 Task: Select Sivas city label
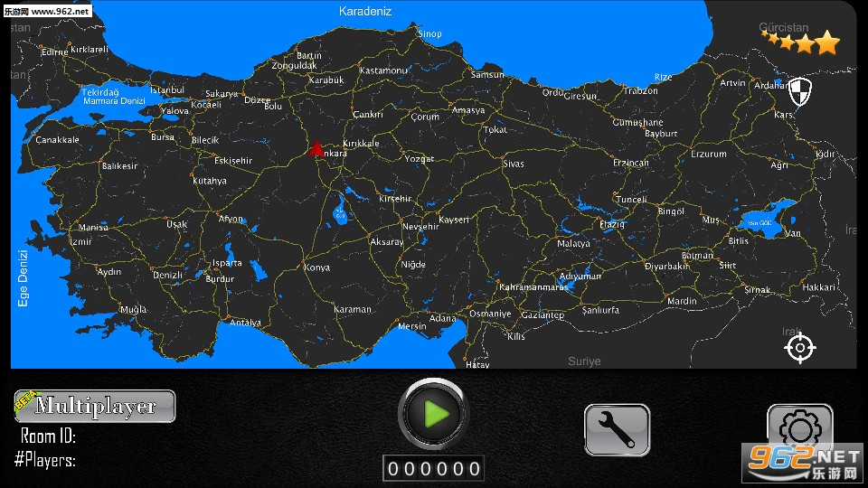click(x=514, y=164)
